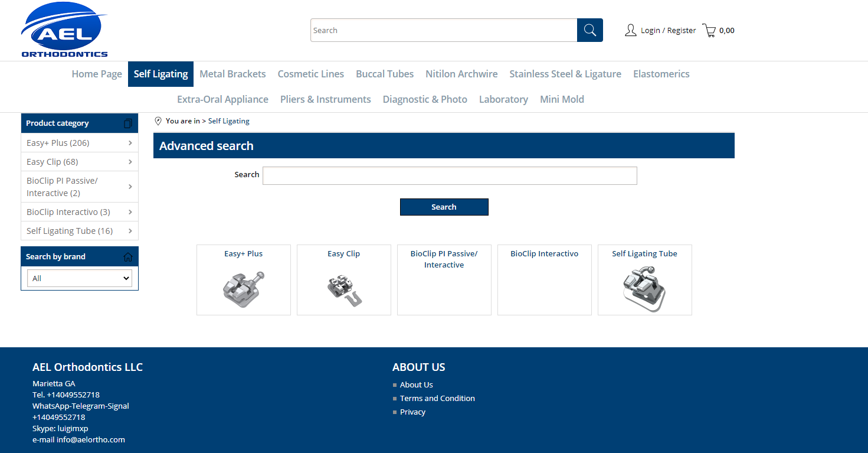868x453 pixels.
Task: Click the Tel. +14049552718 footer text
Action: pyautogui.click(x=66, y=395)
